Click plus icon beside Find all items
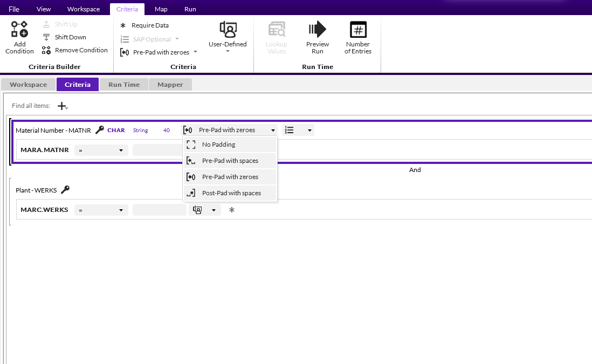Viewport: 592px width, 364px height. click(x=63, y=106)
